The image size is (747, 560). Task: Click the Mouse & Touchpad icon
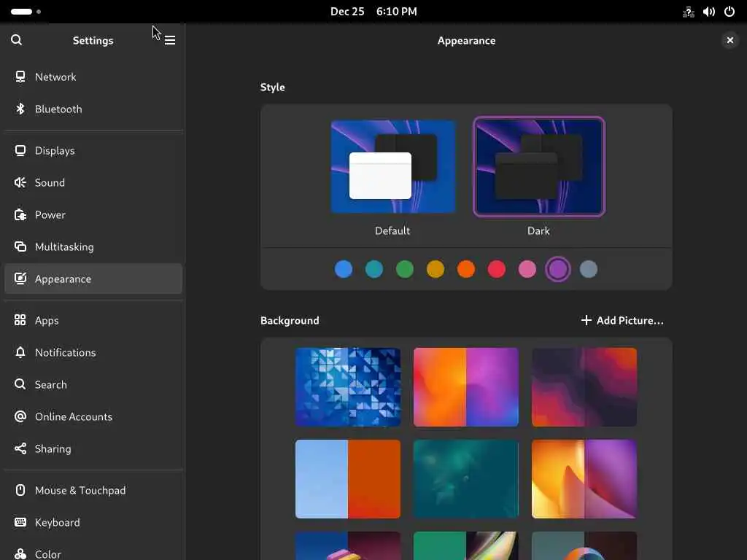[20, 490]
